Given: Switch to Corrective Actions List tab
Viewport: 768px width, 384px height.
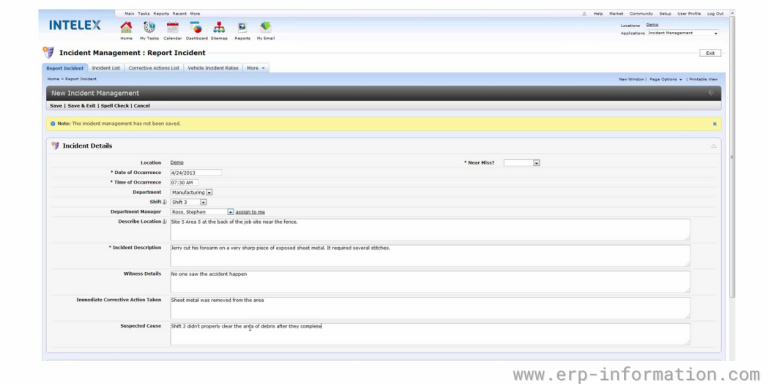Looking at the screenshot, I should [154, 68].
